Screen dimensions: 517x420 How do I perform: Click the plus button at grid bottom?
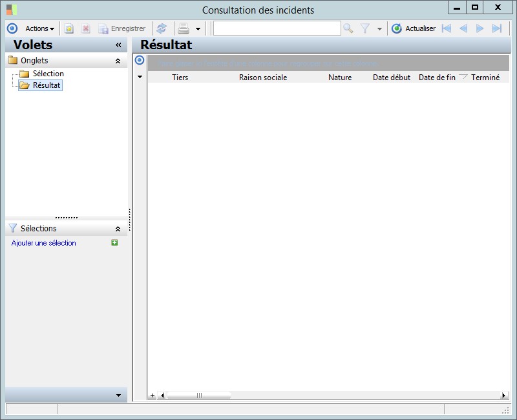point(153,395)
